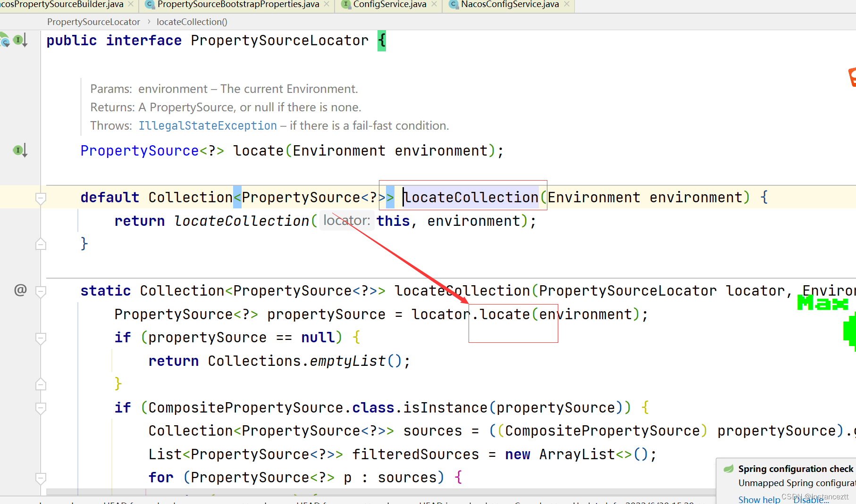The image size is (856, 504).
Task: Click the Javadoc Params environment line
Action: coord(224,89)
